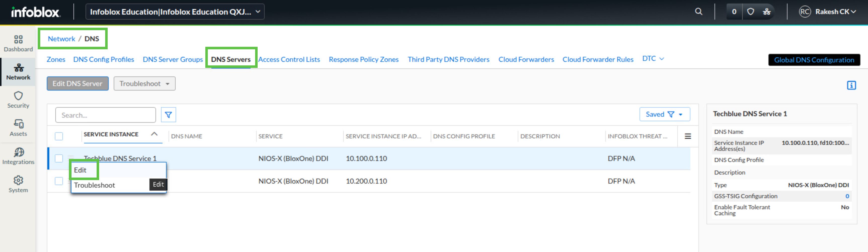This screenshot has height=252, width=868.
Task: Click the Edit DNS Server button
Action: point(77,83)
